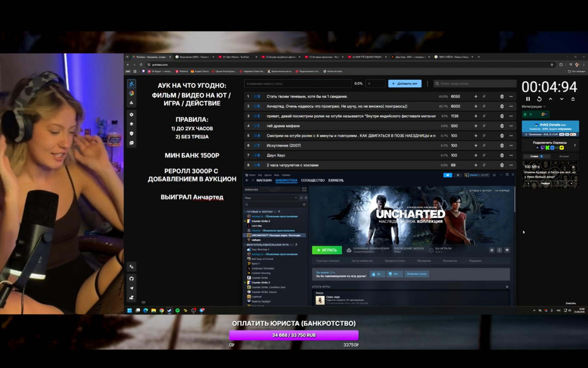Click the Очистить link under bids

[x=571, y=303]
